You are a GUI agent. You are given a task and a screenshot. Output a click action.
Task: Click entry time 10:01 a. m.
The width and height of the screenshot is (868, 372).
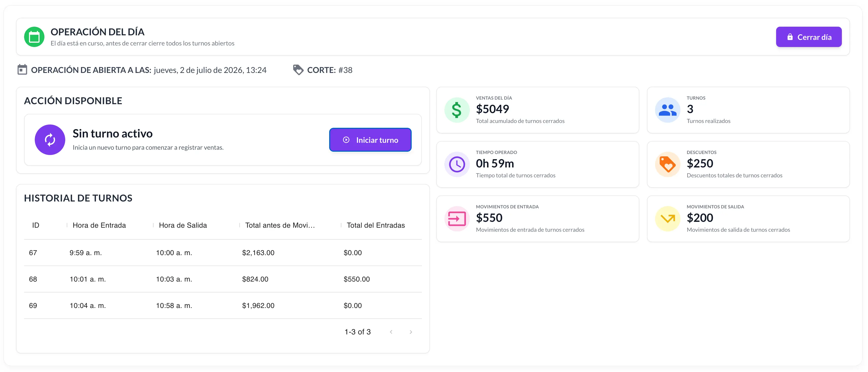coord(88,279)
